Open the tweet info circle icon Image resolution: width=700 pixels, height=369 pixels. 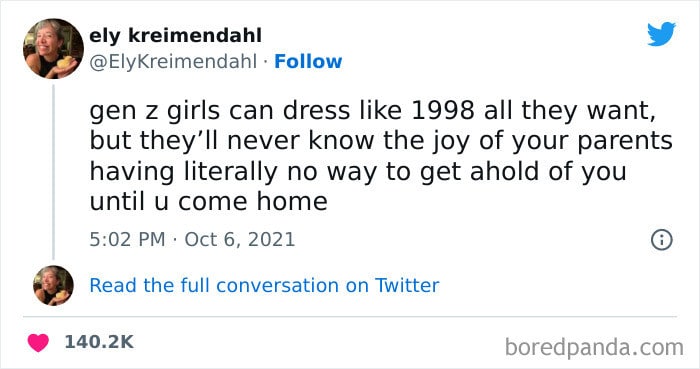662,240
